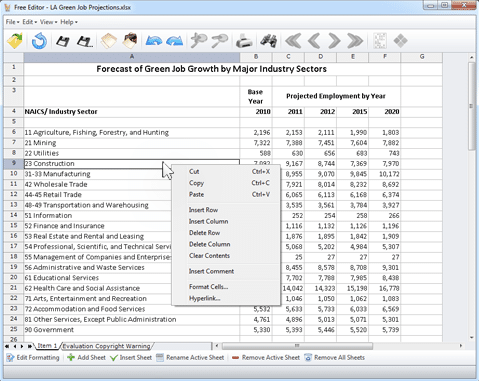The height and width of the screenshot is (381, 479).
Task: Click cell '22 Utilities'
Action: [x=132, y=153]
